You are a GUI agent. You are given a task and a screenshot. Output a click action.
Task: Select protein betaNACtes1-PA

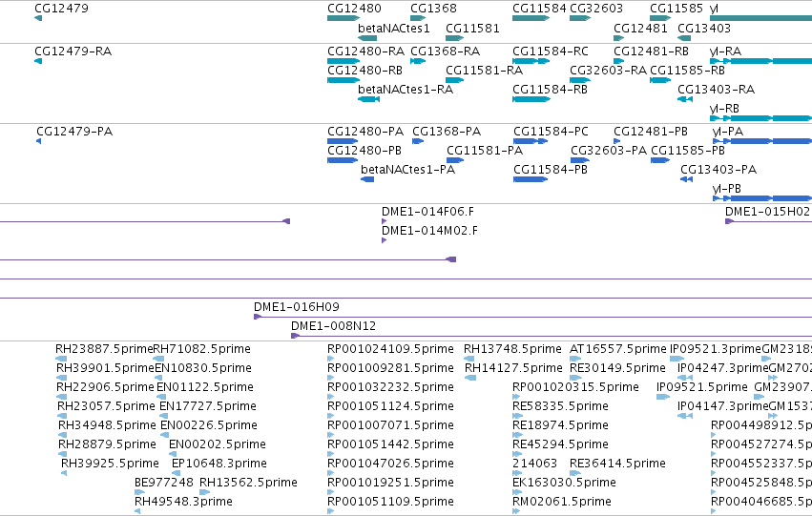(407, 170)
